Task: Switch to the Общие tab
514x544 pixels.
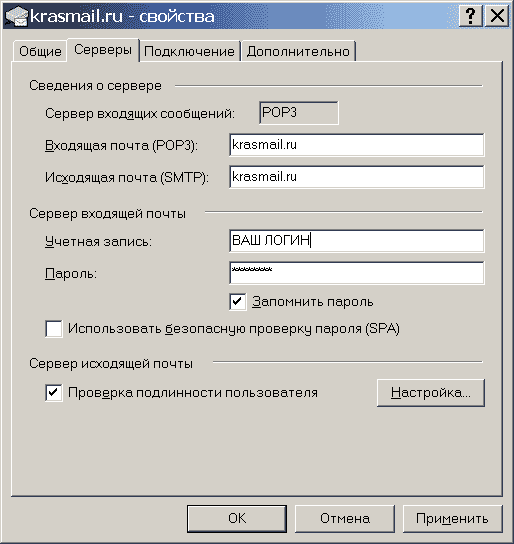Action: 40,51
